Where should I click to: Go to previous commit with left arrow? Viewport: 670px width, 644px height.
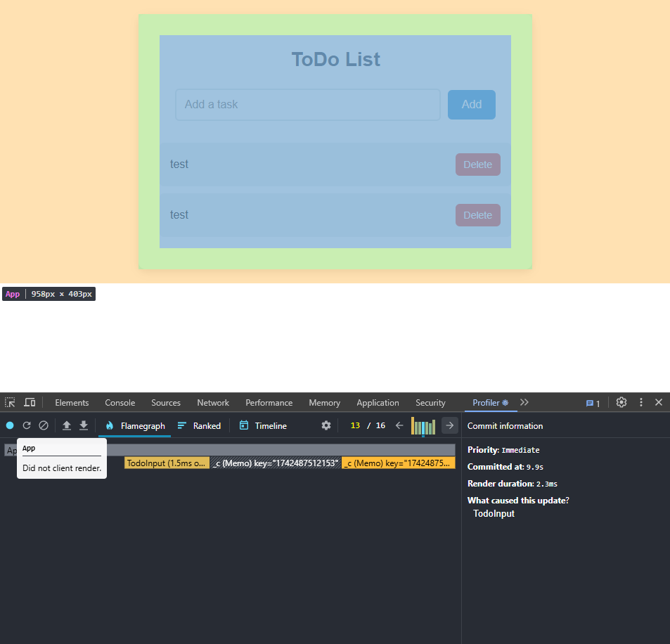click(399, 425)
